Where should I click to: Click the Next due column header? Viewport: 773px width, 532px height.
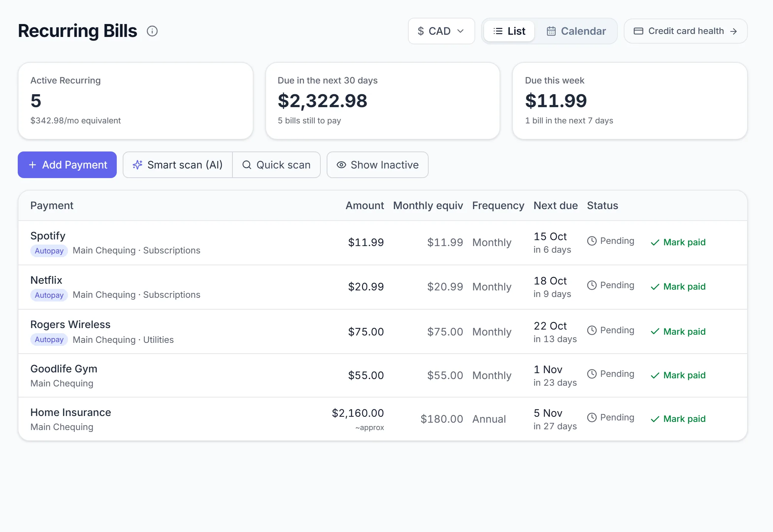(x=556, y=205)
